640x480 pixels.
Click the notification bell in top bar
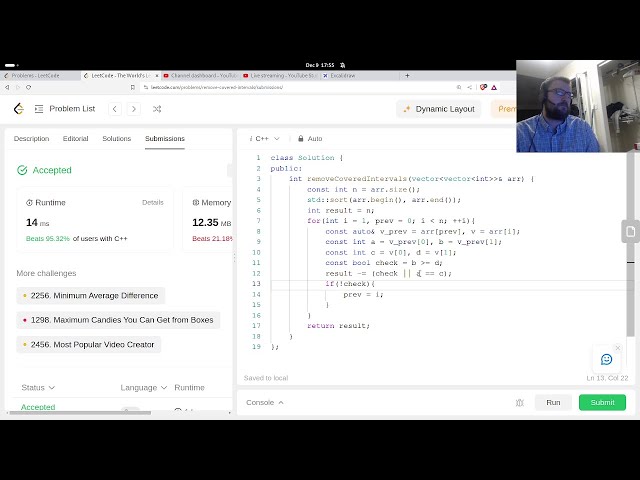[x=342, y=65]
